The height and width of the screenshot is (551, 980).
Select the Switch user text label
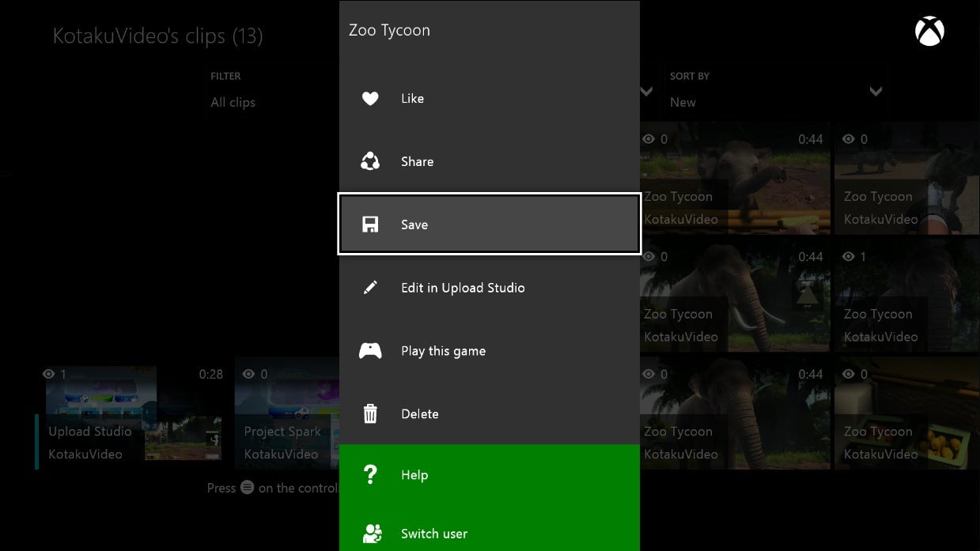pyautogui.click(x=433, y=534)
